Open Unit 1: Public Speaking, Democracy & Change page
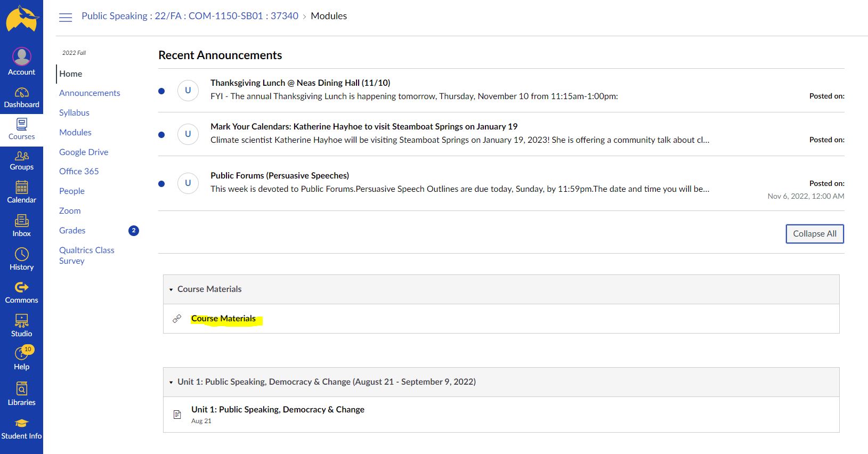The width and height of the screenshot is (868, 454). point(278,410)
